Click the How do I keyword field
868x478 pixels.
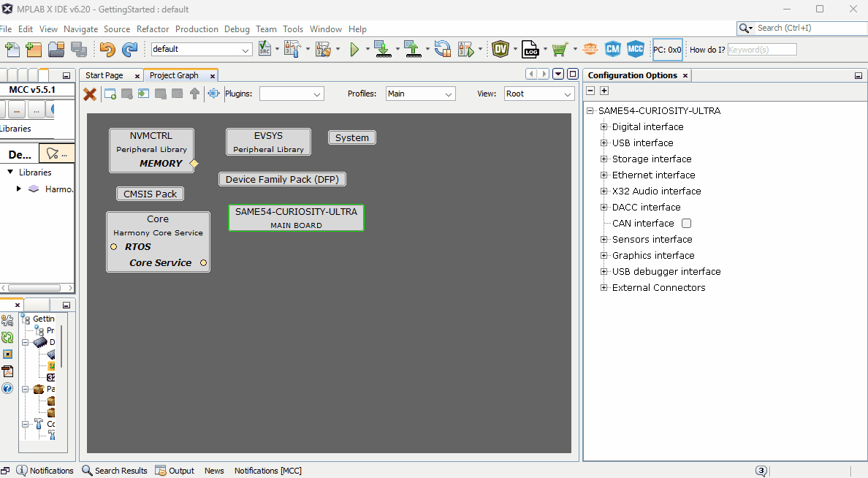762,49
